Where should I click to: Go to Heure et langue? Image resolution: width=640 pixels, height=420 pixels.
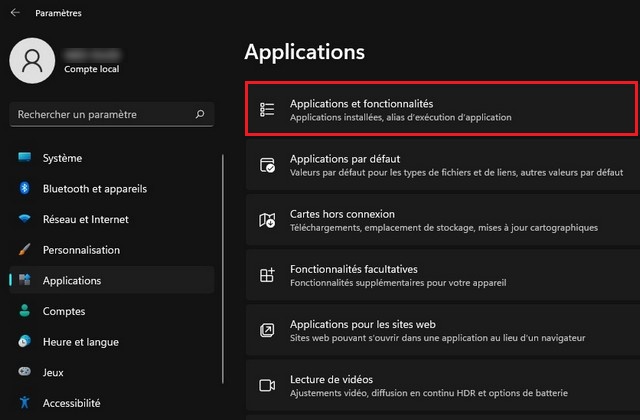(112, 342)
